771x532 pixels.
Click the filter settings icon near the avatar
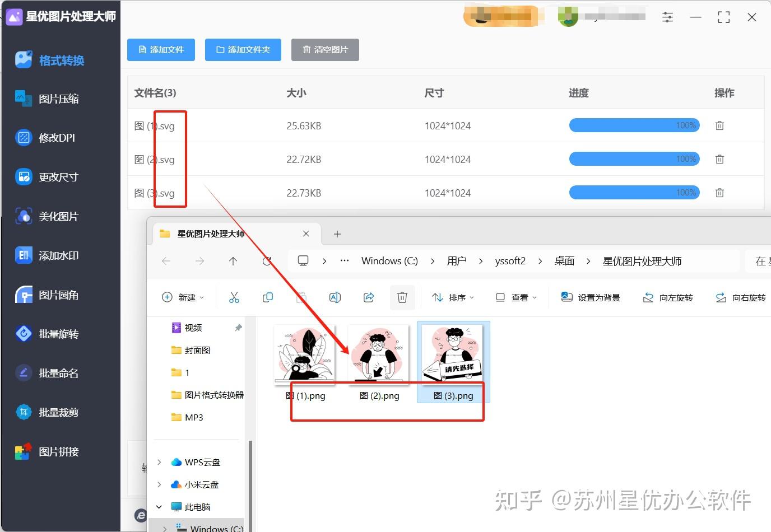tap(667, 17)
